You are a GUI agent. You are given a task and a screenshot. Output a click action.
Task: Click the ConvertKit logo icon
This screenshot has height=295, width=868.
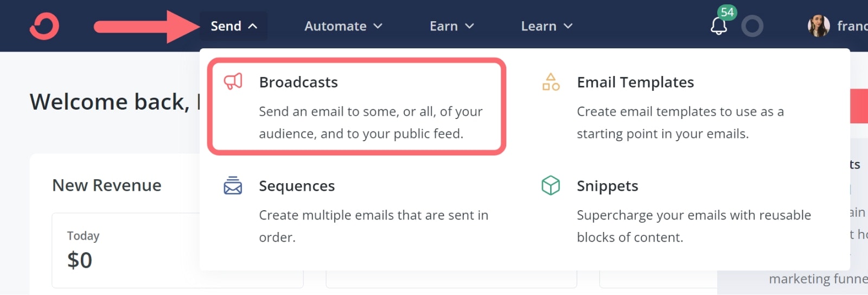[44, 26]
